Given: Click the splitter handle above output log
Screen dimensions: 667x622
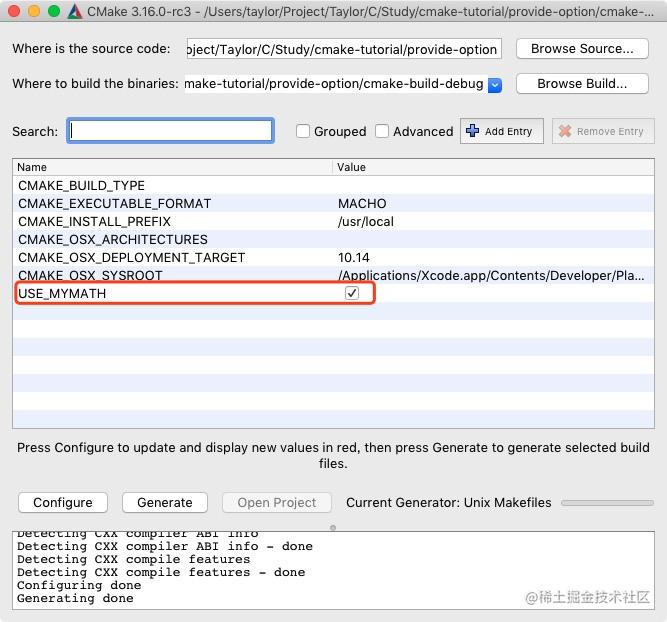Looking at the screenshot, I should coord(333,528).
